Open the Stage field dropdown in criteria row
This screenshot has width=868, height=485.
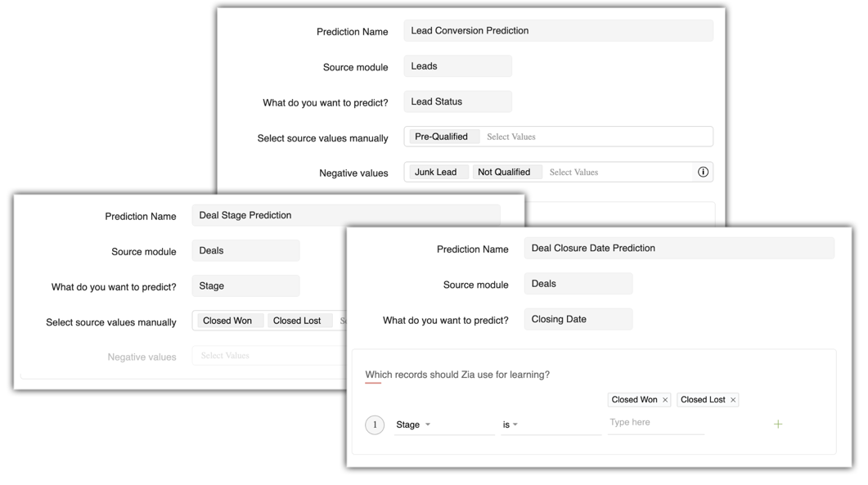coord(414,425)
